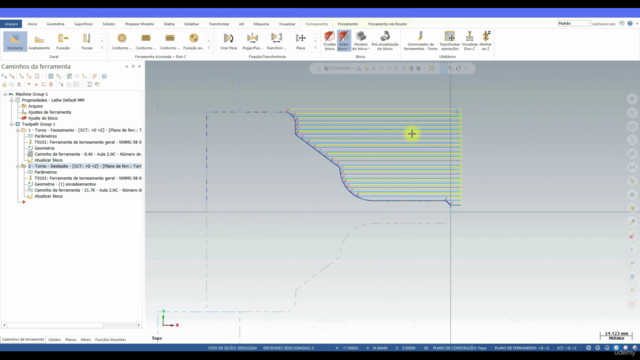
Task: Click PLANO DE CONSTRUÇÃO in status bar
Action: 460,348
